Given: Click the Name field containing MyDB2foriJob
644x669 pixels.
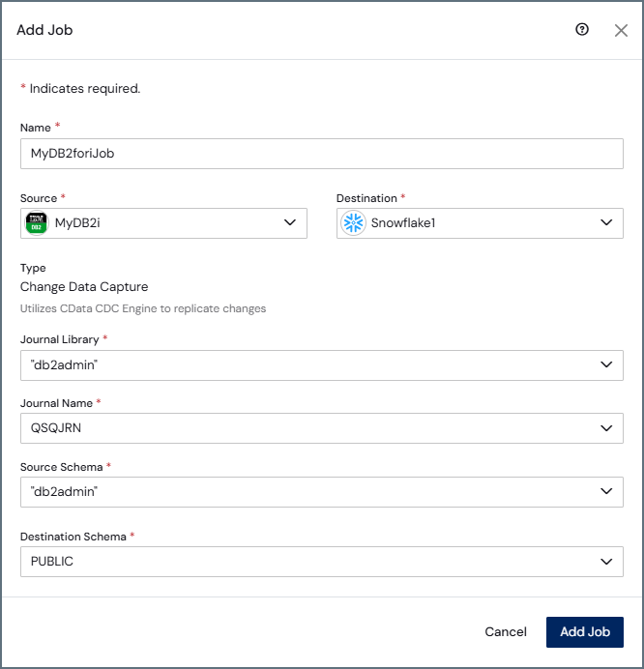Looking at the screenshot, I should tap(322, 154).
